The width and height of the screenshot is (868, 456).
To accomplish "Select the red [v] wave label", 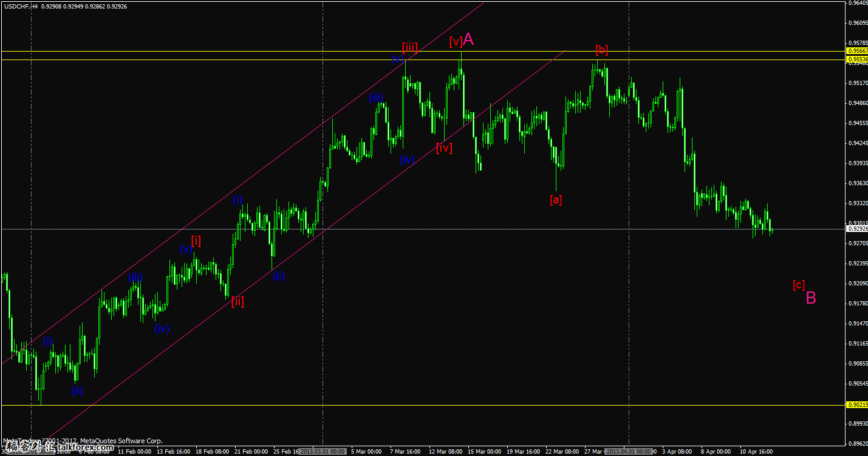I will [456, 41].
